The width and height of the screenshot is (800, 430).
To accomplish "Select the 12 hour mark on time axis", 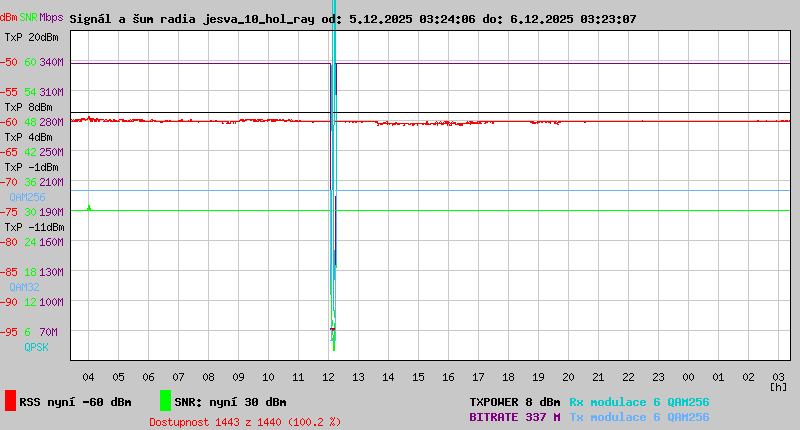I will [328, 377].
